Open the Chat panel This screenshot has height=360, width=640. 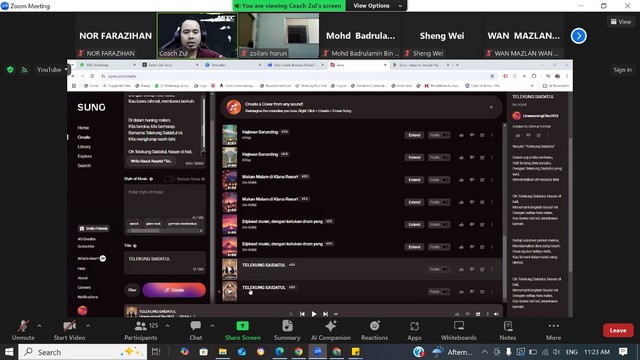196,331
